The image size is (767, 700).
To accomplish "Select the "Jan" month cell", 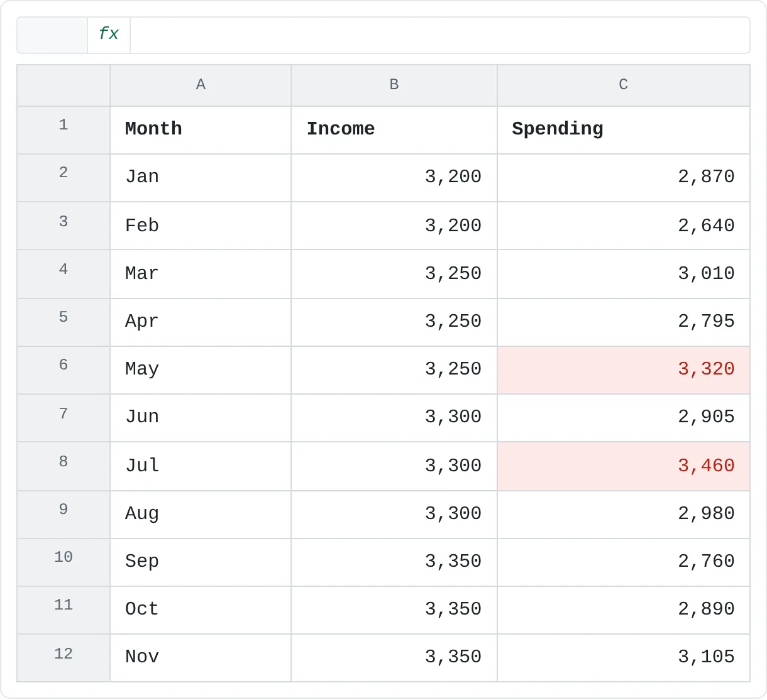I will 201,178.
